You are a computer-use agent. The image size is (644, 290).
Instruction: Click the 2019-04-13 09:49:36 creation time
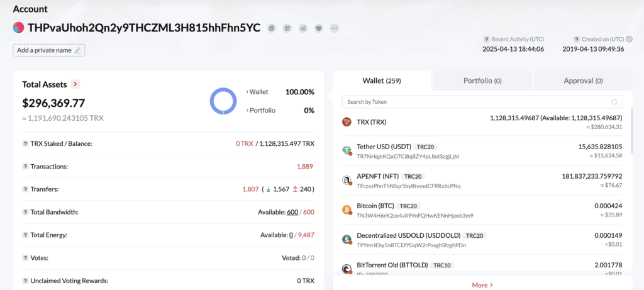(593, 49)
